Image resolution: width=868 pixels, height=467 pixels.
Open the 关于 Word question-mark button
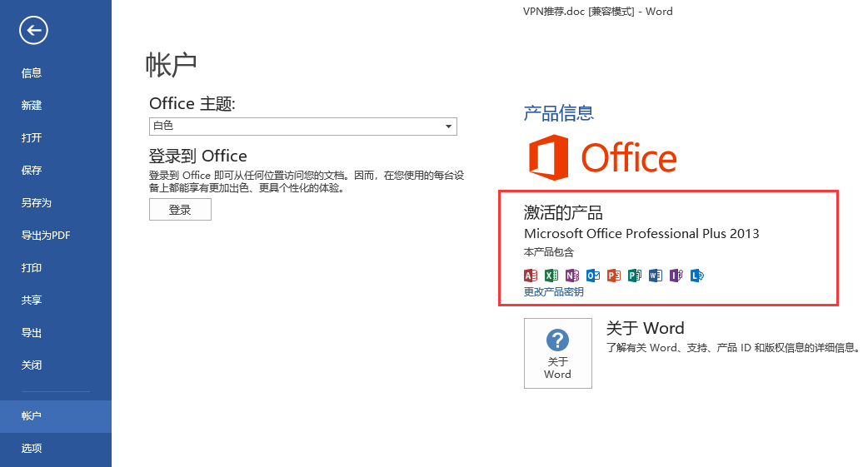558,353
